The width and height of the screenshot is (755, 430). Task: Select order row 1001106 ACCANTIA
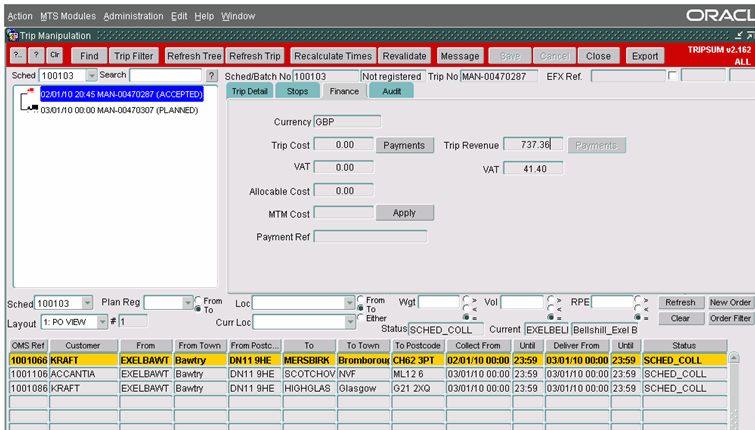368,374
